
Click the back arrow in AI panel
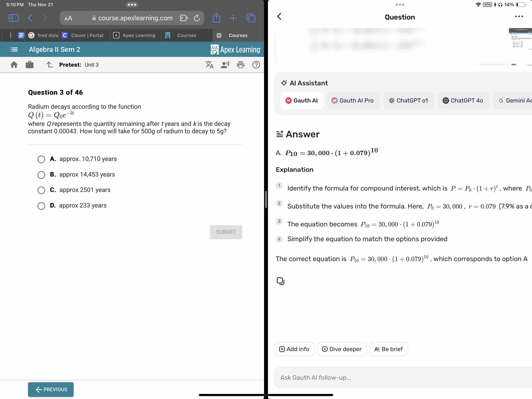[x=280, y=17]
